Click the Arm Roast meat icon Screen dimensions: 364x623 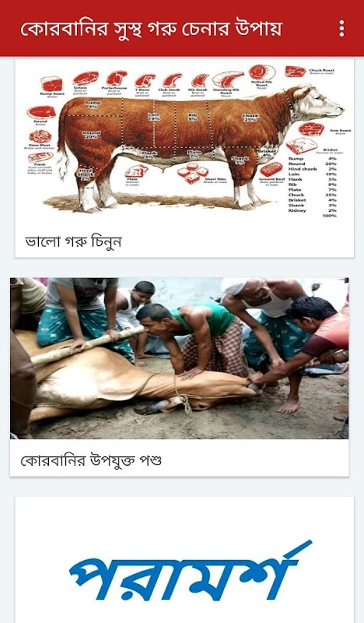coord(311,129)
